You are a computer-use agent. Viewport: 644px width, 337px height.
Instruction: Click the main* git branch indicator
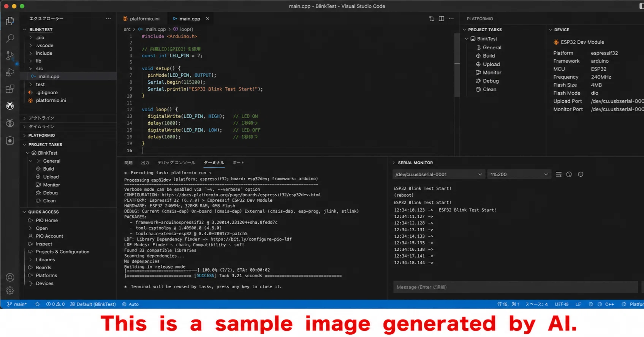coord(17,304)
